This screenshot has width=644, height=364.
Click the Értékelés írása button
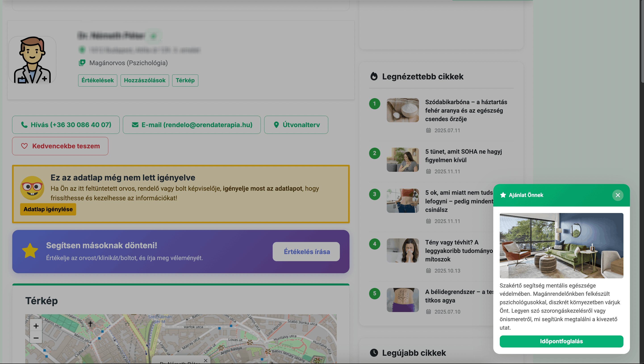tap(306, 252)
